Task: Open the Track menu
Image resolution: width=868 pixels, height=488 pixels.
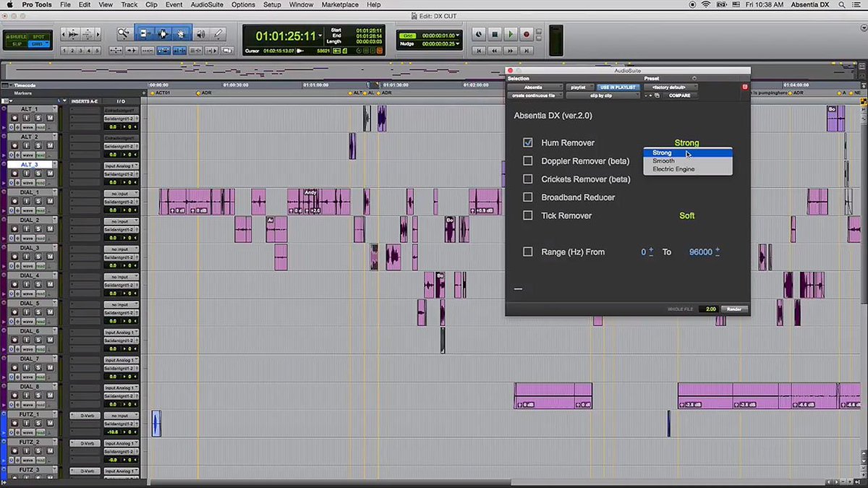Action: pos(129,4)
